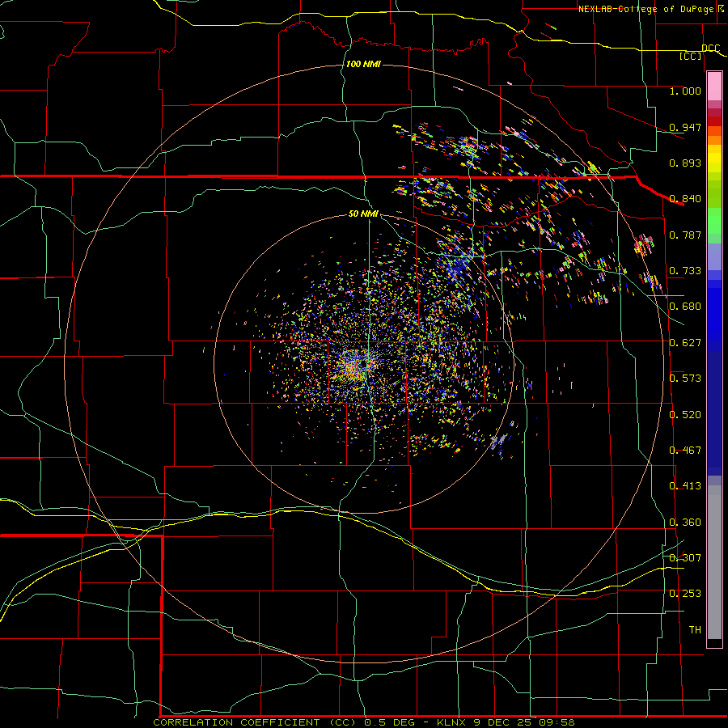
Task: Click the gray echo patch southeast of radar
Action: pos(498,441)
